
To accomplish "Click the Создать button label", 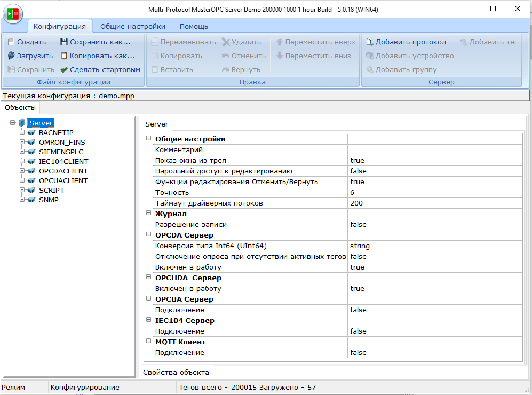I will pyautogui.click(x=31, y=42).
